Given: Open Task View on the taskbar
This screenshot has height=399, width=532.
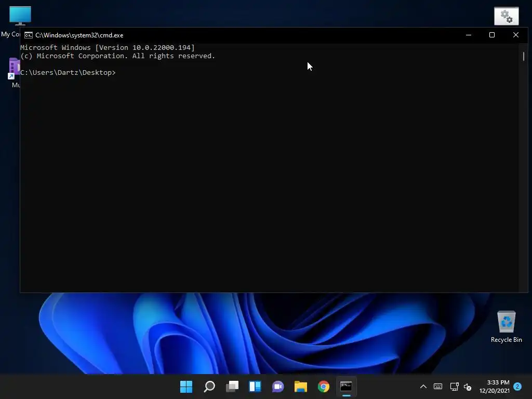Looking at the screenshot, I should pyautogui.click(x=232, y=387).
